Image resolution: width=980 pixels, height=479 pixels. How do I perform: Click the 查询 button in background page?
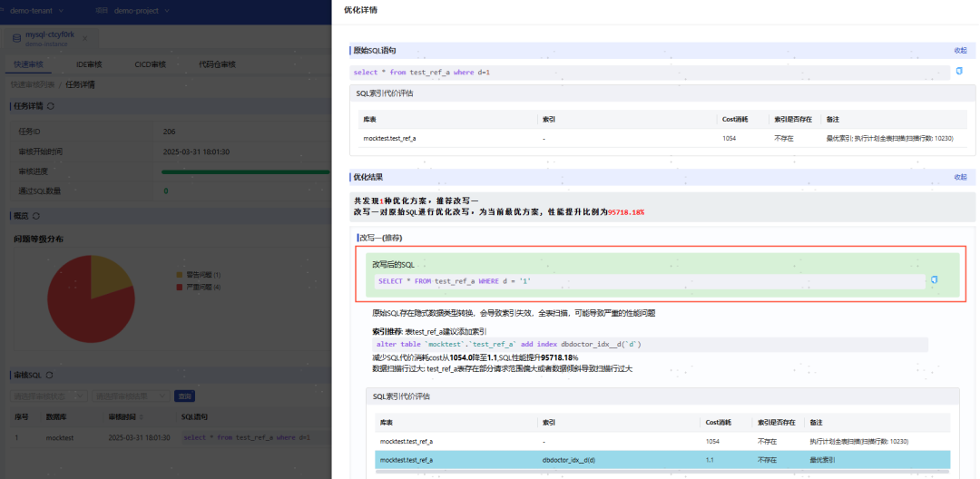183,396
